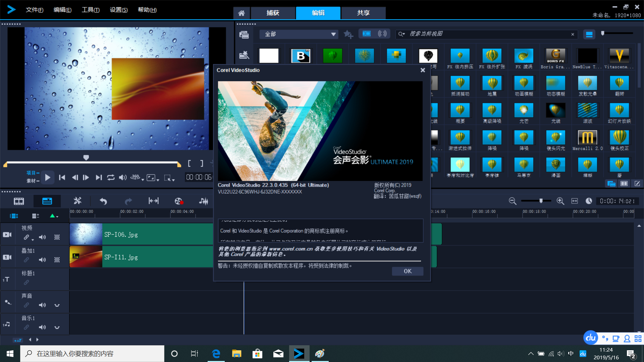
Task: Click the zoom in magnifier on timeline
Action: pos(560,201)
